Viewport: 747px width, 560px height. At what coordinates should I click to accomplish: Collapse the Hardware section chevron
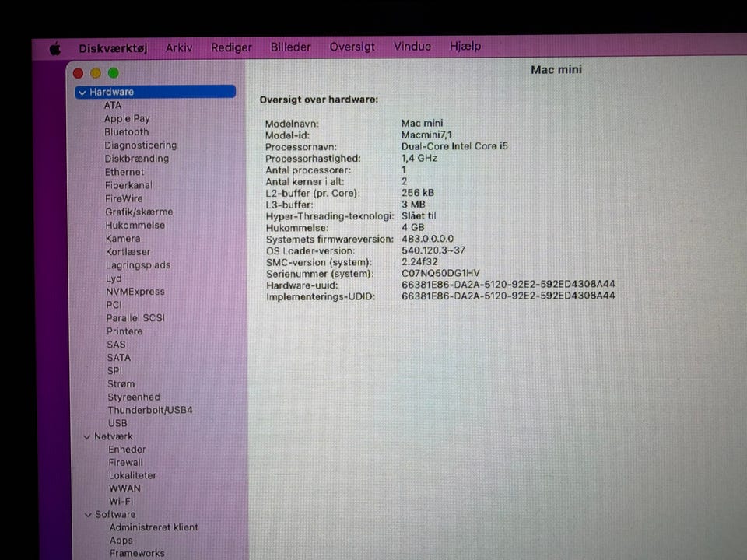pyautogui.click(x=82, y=93)
